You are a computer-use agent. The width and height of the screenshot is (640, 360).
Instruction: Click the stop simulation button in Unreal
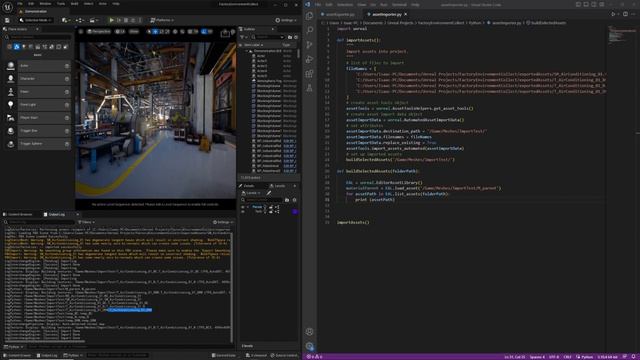pyautogui.click(x=126, y=20)
